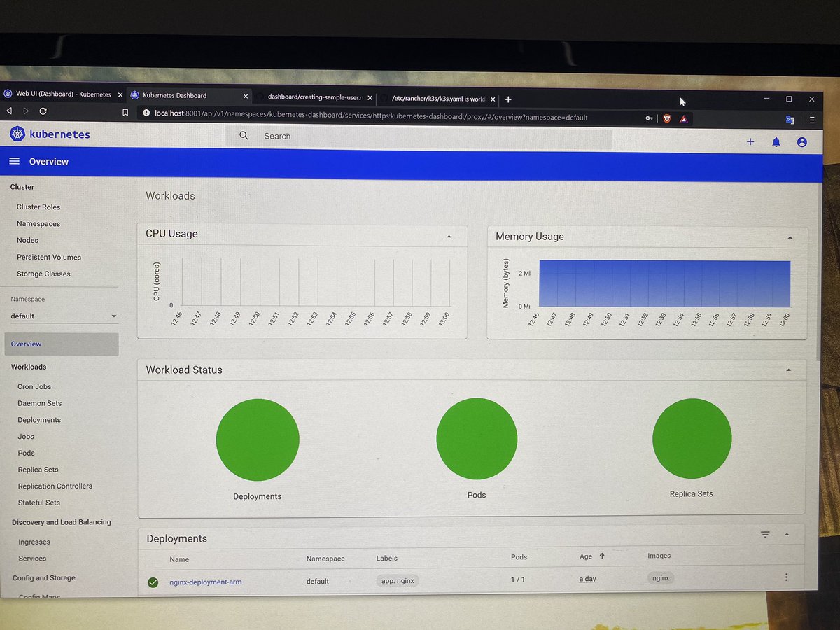The image size is (840, 630).
Task: Open new browser tab with plus button
Action: (508, 99)
